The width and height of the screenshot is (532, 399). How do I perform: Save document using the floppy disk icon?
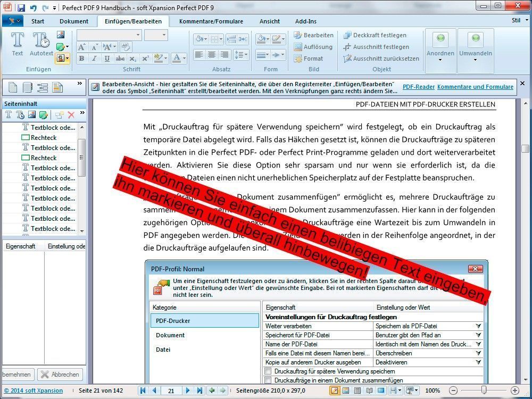pos(21,7)
